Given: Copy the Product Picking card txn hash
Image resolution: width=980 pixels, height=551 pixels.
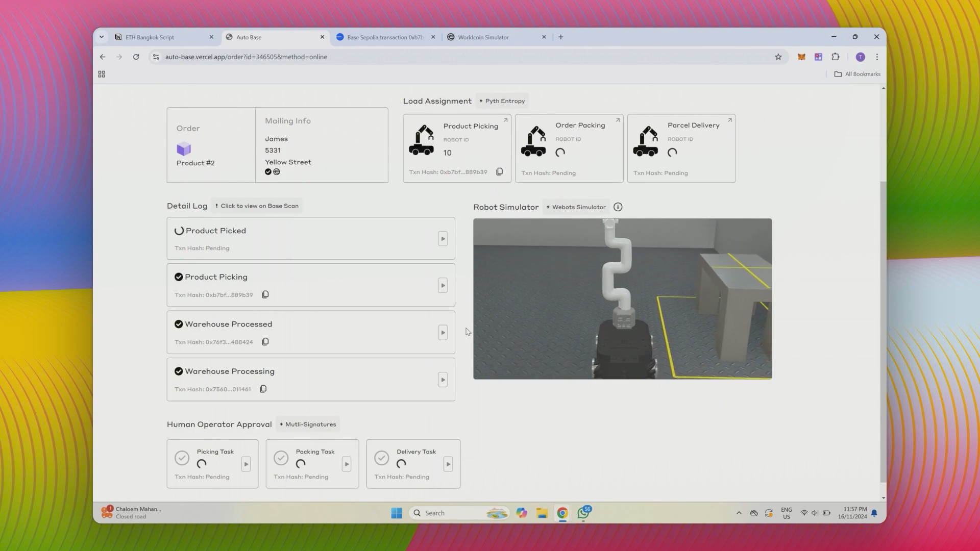Looking at the screenshot, I should point(500,172).
